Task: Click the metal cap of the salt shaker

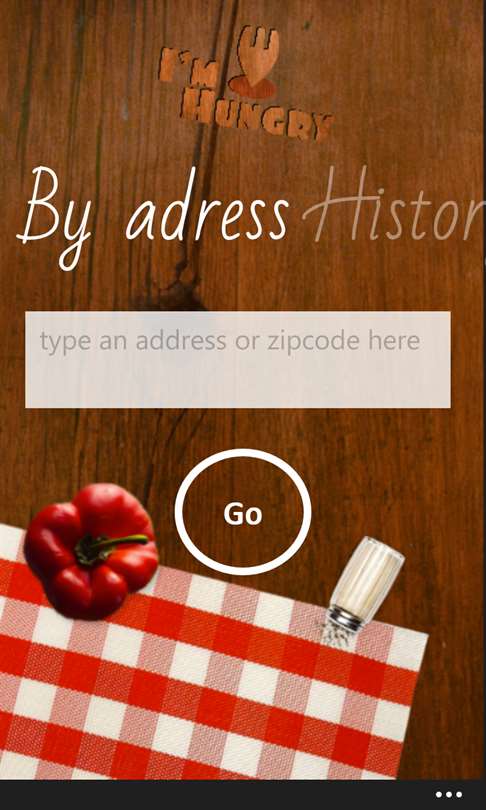Action: point(344,618)
